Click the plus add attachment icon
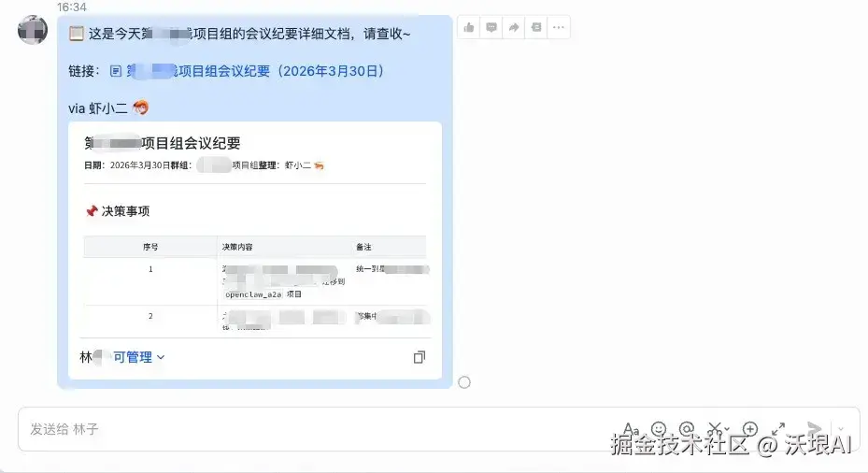Image resolution: width=868 pixels, height=473 pixels. 750,429
